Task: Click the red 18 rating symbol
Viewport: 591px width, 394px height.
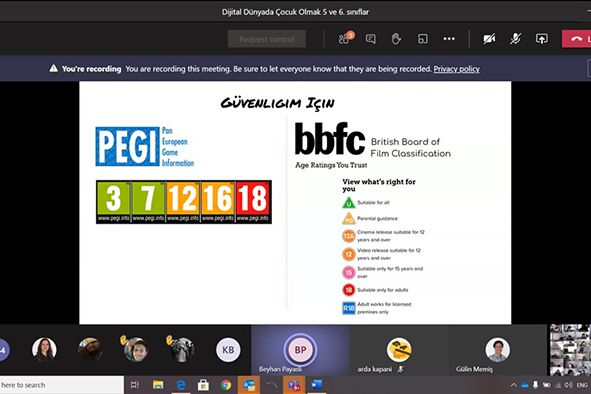Action: pos(349,290)
